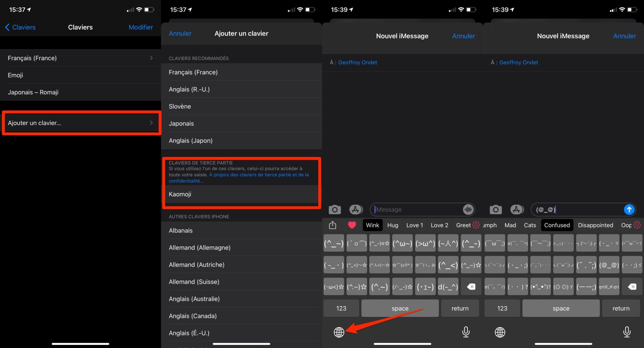Viewport: 644px width, 348px height.
Task: Tap the camera icon in the third screen
Action: [334, 210]
